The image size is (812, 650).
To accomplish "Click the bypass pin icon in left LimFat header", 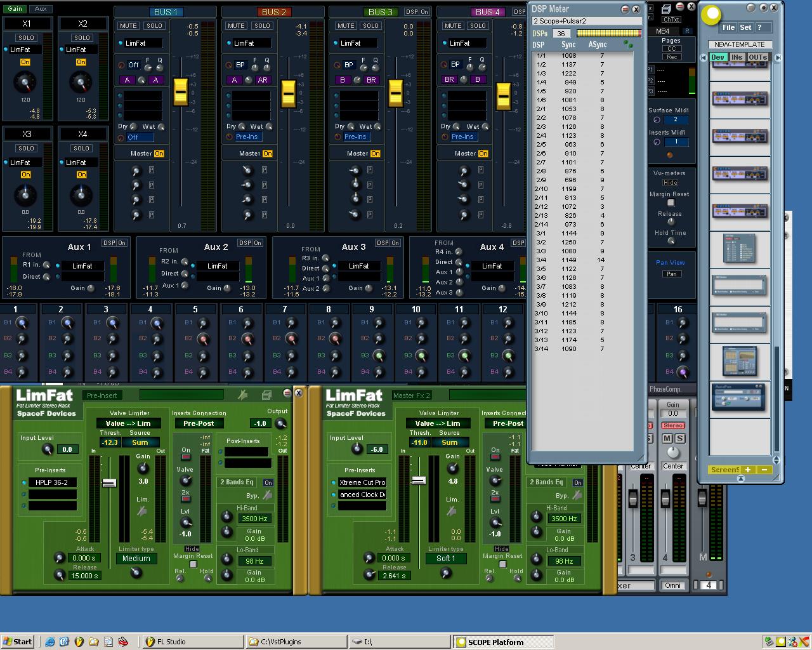I will tap(242, 395).
